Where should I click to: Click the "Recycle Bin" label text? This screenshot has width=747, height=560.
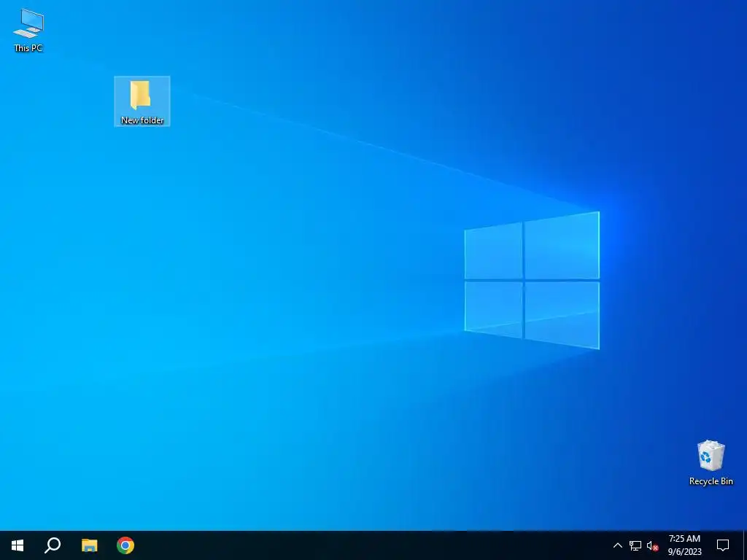point(711,481)
